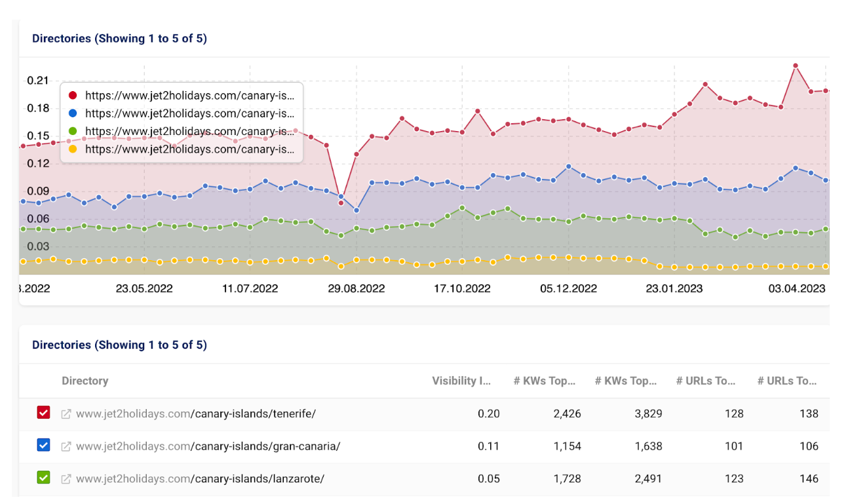Click the 0.11 visibility value for gran-canaria
Viewport: 850px width, 504px height.
(x=488, y=446)
